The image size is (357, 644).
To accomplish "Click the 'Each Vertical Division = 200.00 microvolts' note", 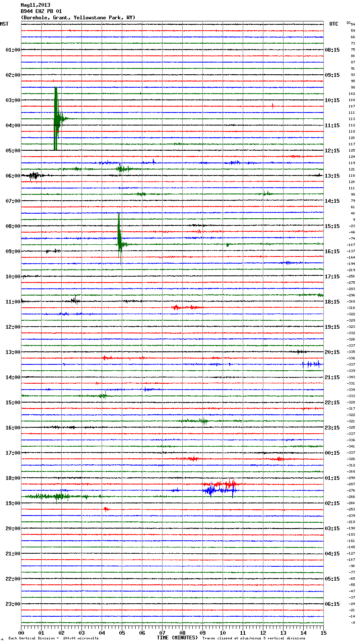I will (53, 638).
